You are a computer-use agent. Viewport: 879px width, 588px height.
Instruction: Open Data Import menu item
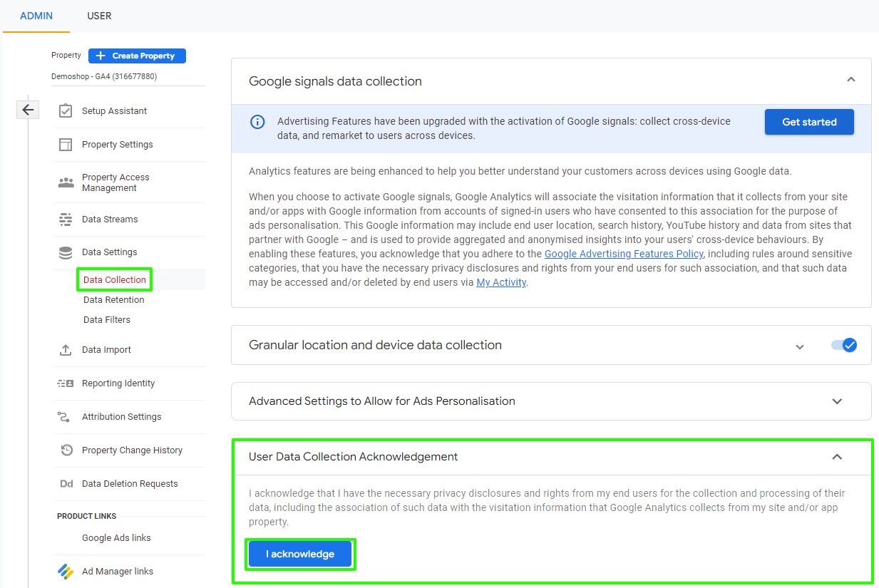[106, 350]
